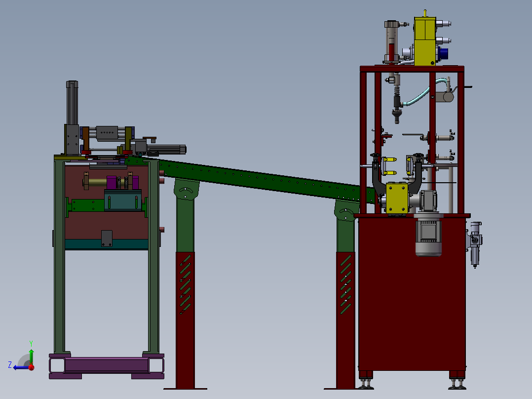Screen dimensions: 532x399
Task: Select the black horizontal servo motor
Action: (166, 150)
